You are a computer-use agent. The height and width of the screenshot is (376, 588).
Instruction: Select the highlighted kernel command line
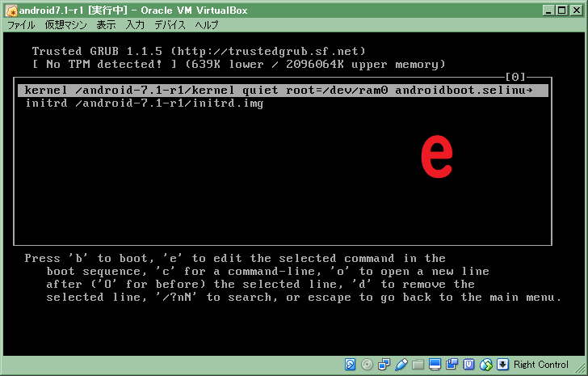click(283, 91)
